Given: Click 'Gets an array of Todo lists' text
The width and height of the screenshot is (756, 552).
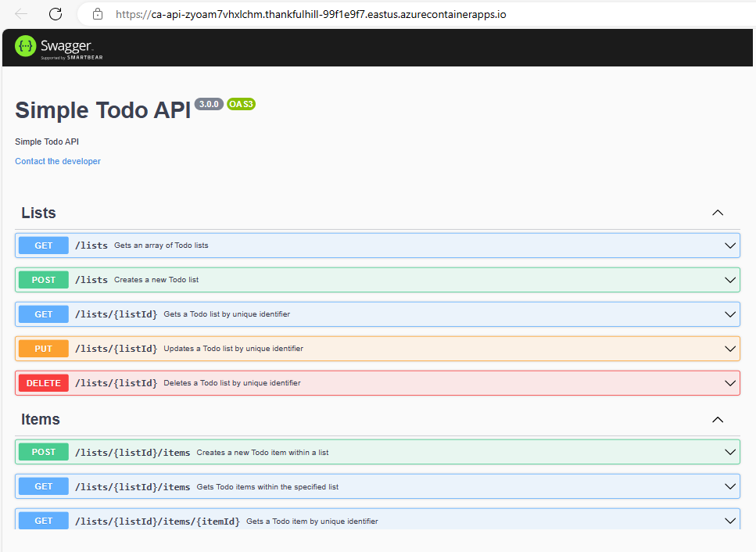Looking at the screenshot, I should 161,246.
